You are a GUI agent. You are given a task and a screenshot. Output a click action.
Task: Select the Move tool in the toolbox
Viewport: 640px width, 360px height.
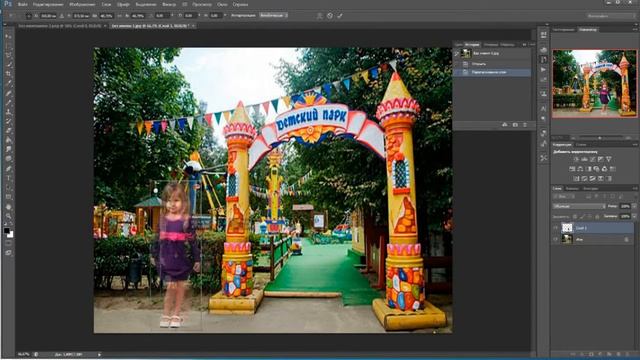click(x=9, y=36)
